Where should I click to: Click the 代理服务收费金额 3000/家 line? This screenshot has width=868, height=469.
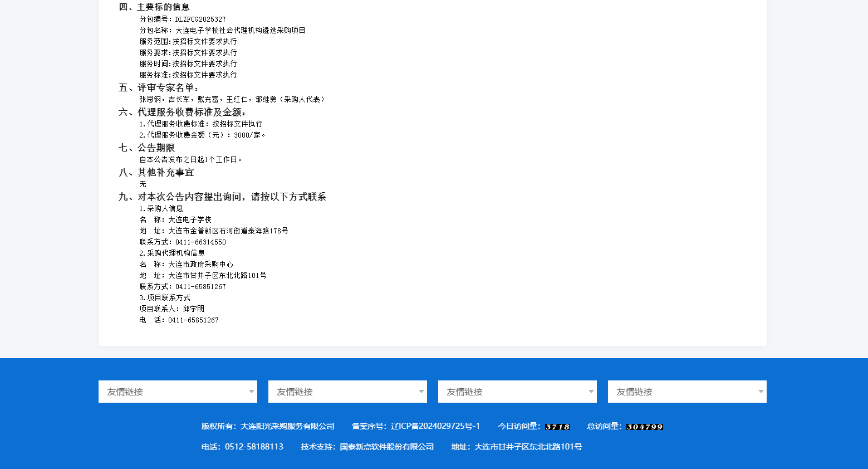pos(202,135)
